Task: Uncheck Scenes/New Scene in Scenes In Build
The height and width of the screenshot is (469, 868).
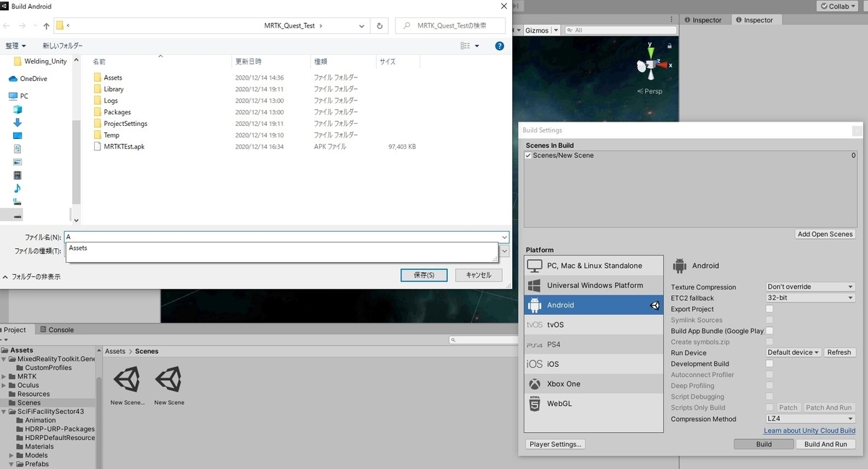Action: pyautogui.click(x=528, y=156)
